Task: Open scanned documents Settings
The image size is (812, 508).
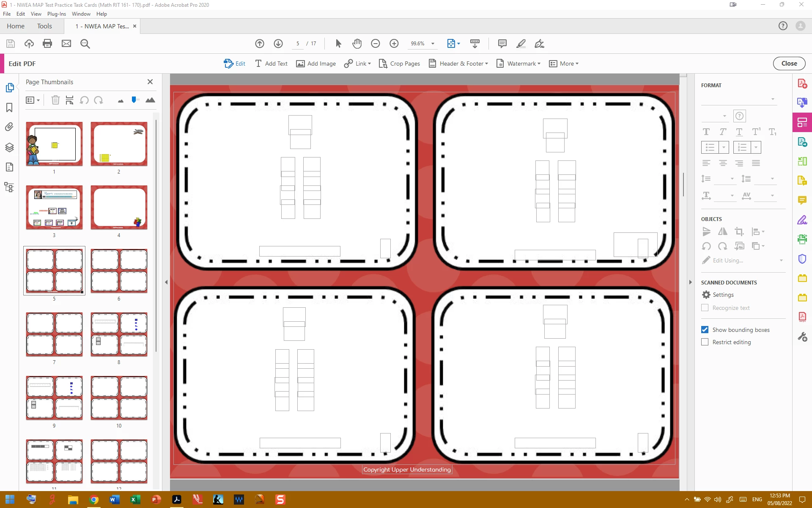Action: [718, 295]
